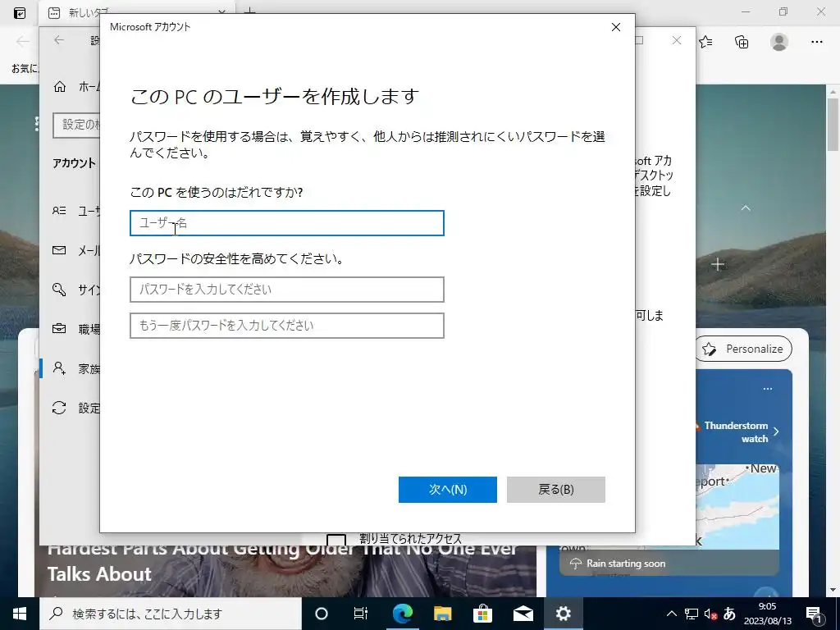The width and height of the screenshot is (840, 630).
Task: Open Settings gear on the taskbar
Action: 563,614
